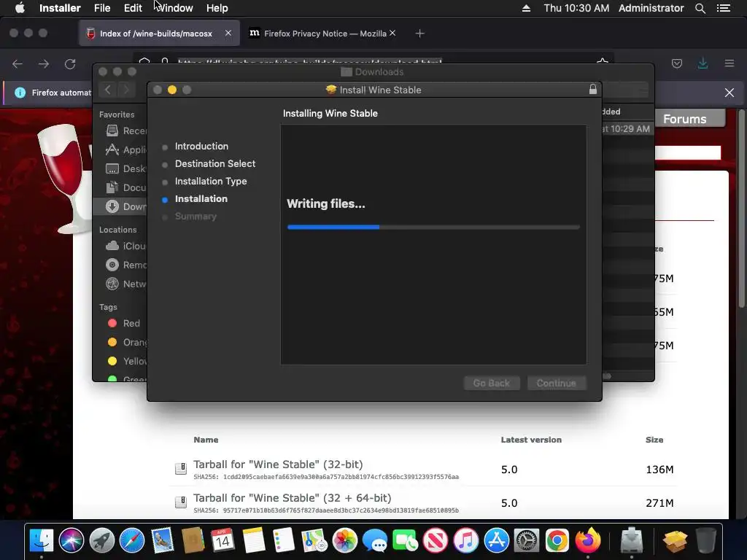
Task: Click the WineHQ search input field
Action: tap(687, 153)
